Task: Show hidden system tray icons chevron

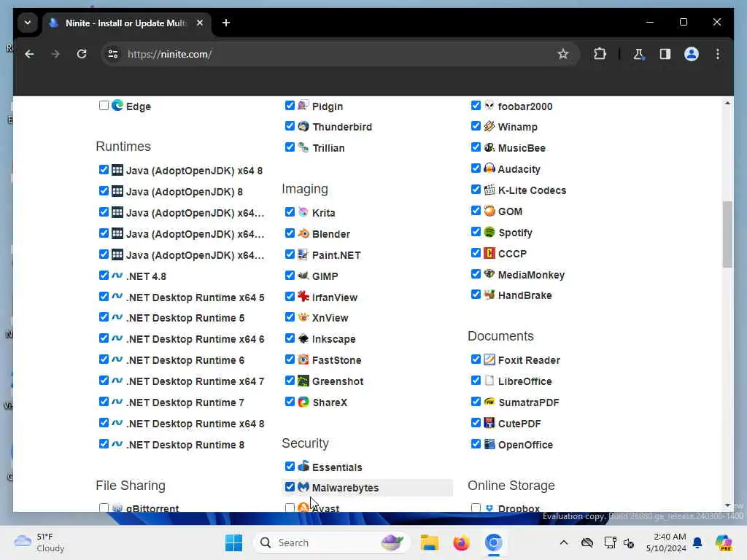Action: (564, 542)
